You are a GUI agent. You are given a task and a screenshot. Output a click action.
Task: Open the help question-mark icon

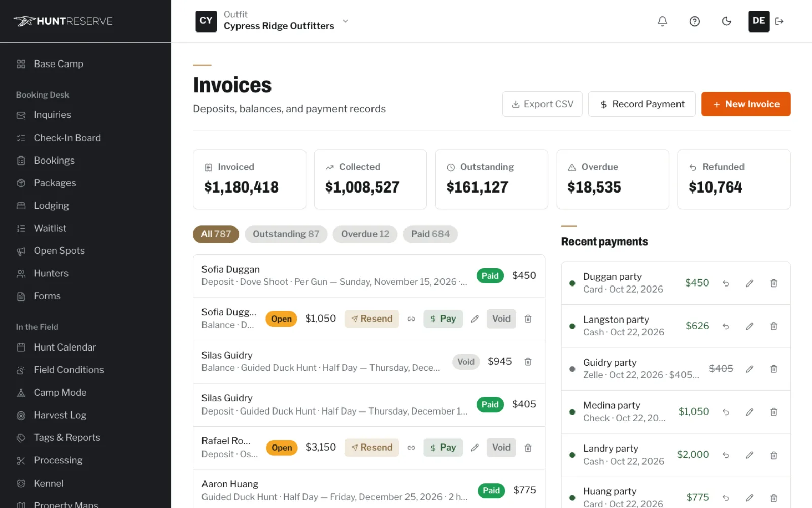[x=695, y=21]
